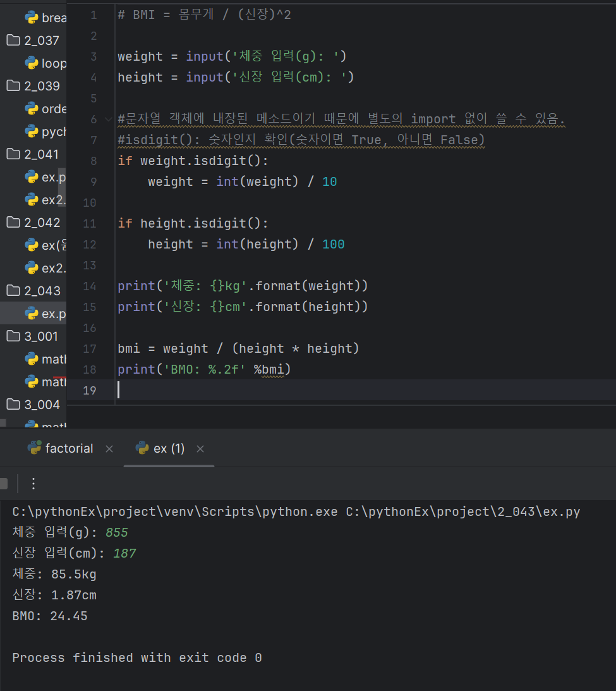Click the 'BMO: 24.45' output line
The height and width of the screenshot is (691, 616).
pos(50,616)
